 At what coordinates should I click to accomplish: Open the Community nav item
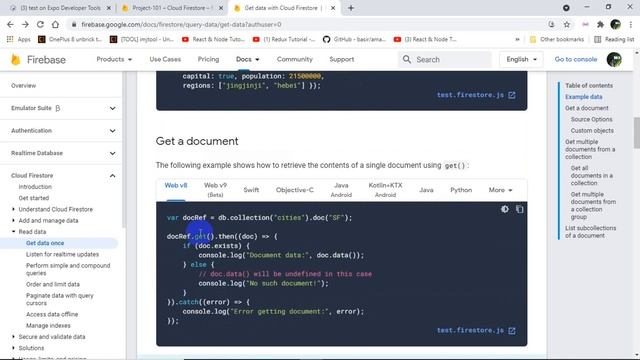294,59
